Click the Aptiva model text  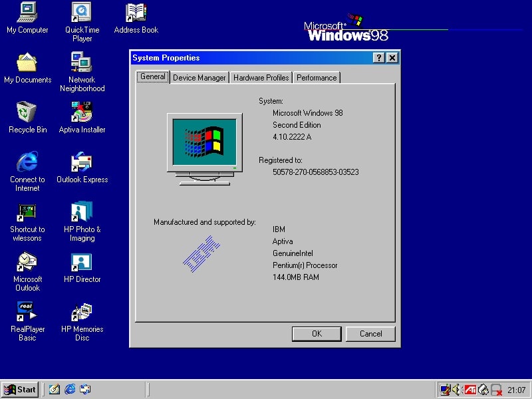282,241
